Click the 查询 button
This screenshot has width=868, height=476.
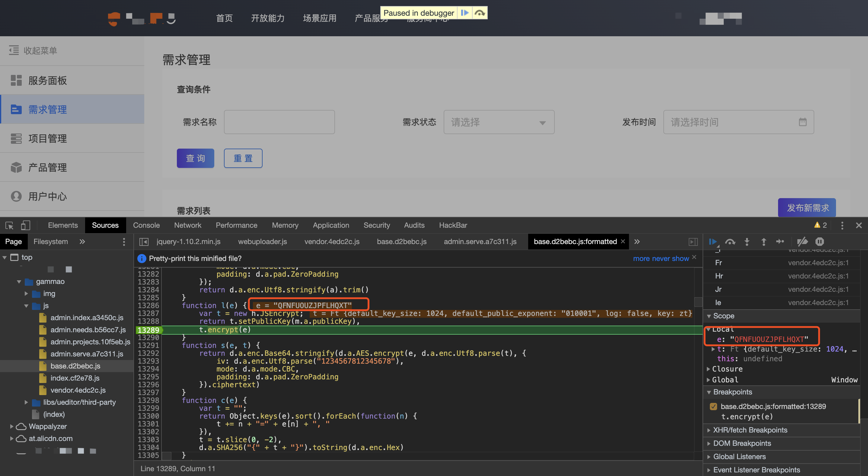[196, 158]
